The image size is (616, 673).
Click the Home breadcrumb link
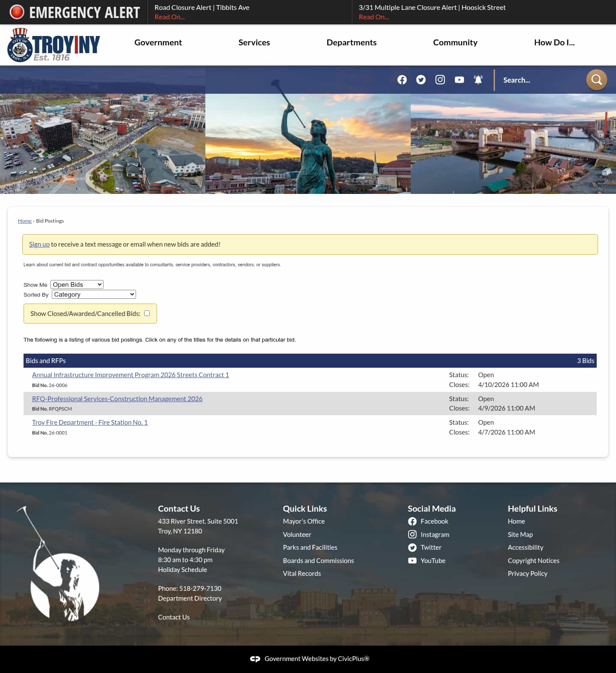[x=25, y=221]
